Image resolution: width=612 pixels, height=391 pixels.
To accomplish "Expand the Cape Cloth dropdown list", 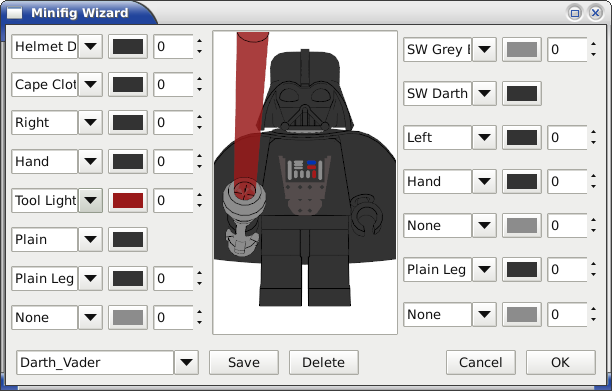I will pos(90,84).
